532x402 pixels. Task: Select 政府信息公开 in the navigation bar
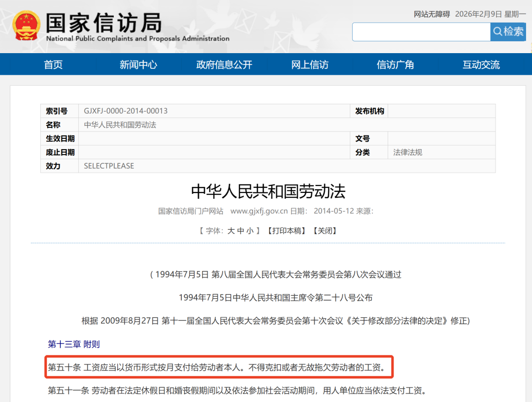[x=224, y=64]
